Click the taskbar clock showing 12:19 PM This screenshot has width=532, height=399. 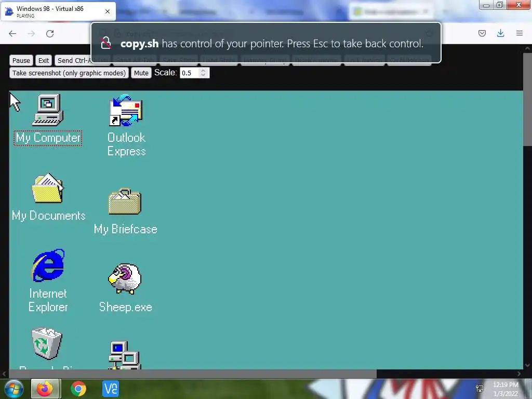point(506,389)
